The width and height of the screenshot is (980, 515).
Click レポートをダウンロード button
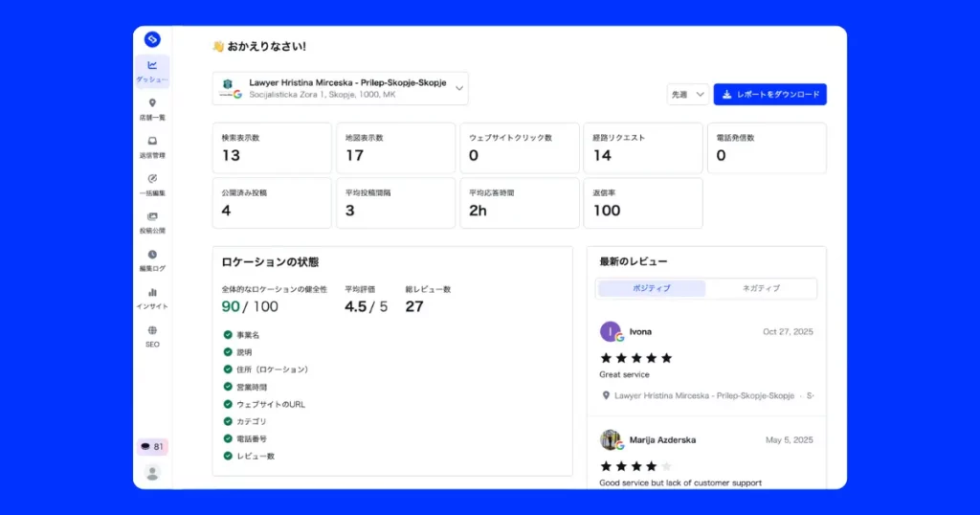click(770, 95)
